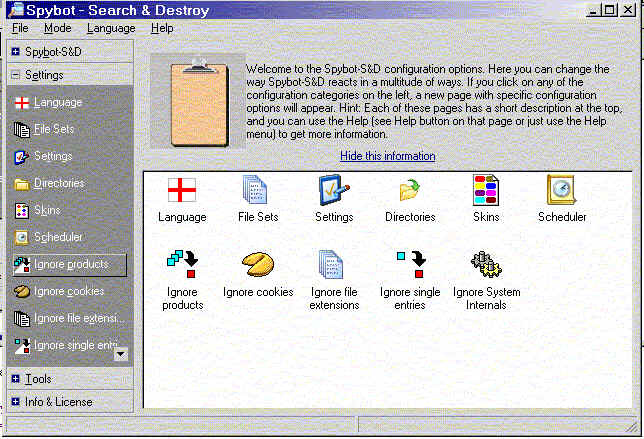Select the Language label in the sidebar

[58, 102]
